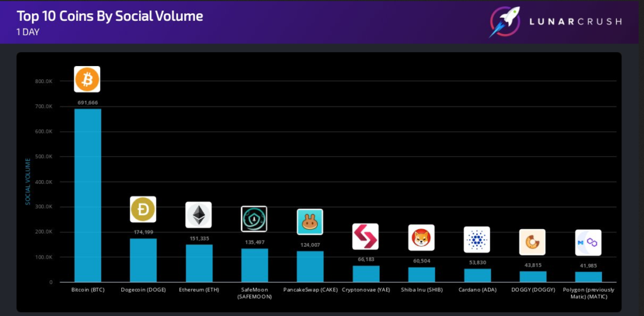Select the DOGGY bar in chart

(533, 276)
